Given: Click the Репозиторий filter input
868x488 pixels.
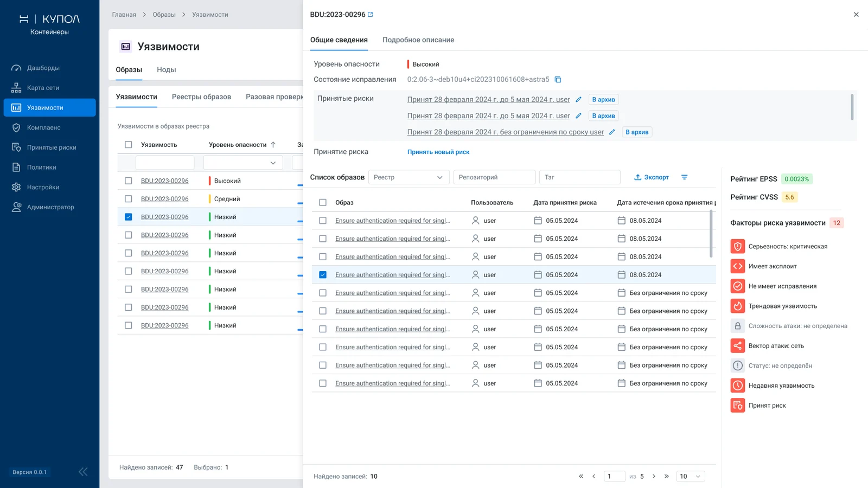Looking at the screenshot, I should [x=495, y=177].
